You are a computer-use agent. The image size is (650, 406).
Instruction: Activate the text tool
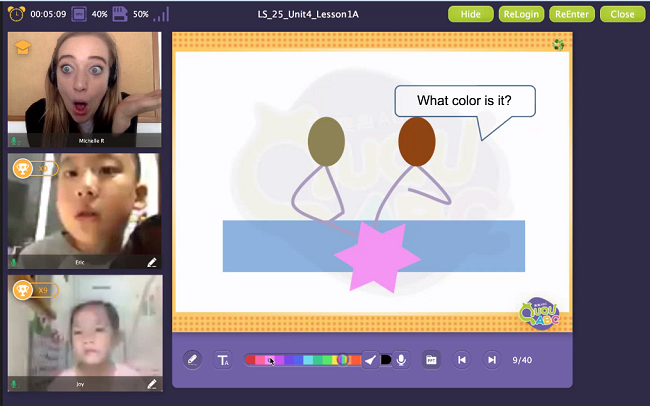click(223, 360)
